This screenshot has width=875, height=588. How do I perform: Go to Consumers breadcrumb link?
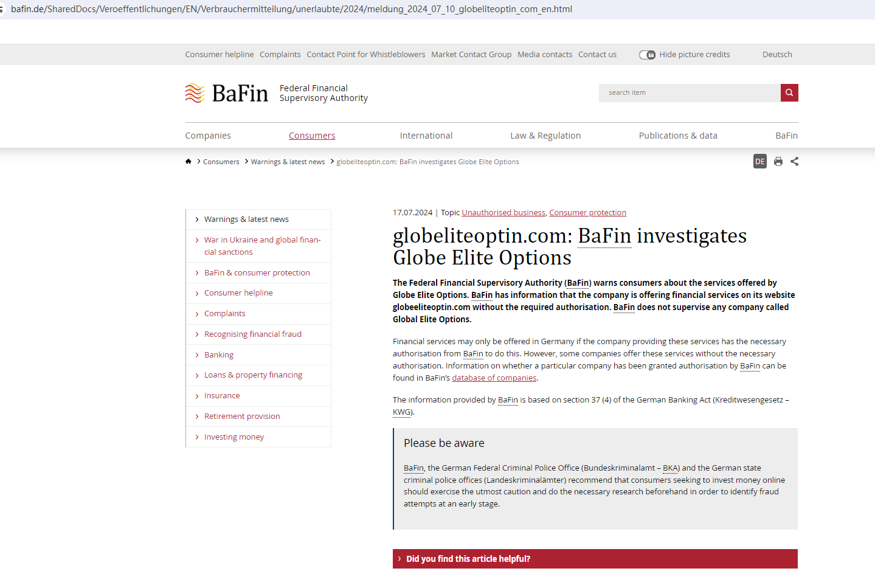(x=221, y=162)
